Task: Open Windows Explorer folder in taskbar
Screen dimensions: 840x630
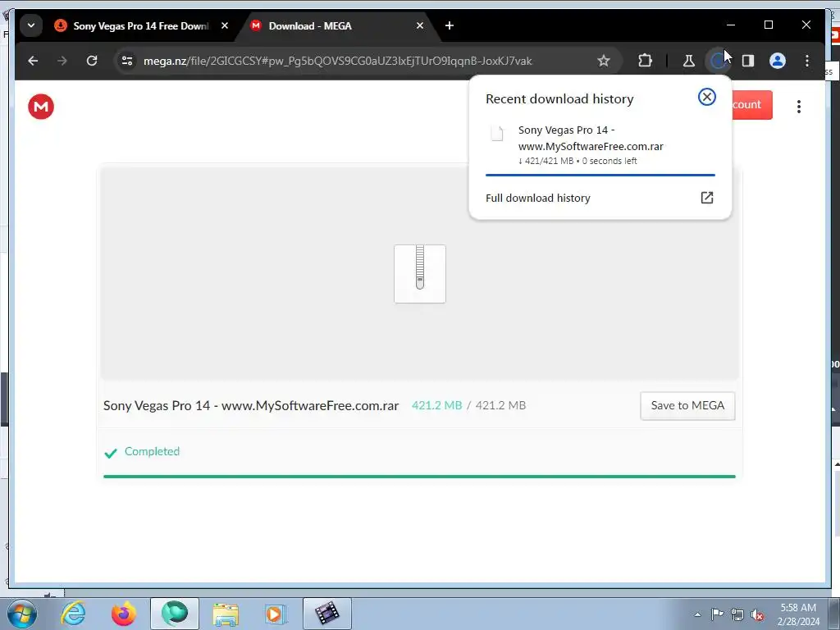Action: [x=226, y=614]
